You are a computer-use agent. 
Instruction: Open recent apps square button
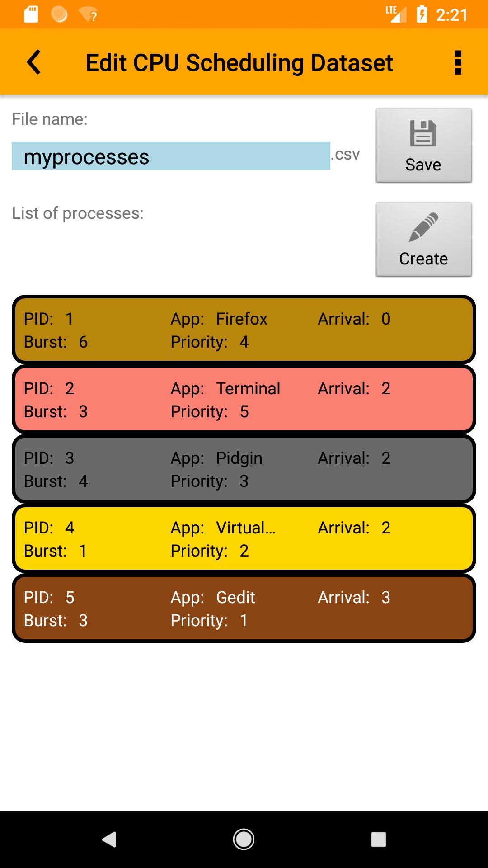pyautogui.click(x=378, y=839)
